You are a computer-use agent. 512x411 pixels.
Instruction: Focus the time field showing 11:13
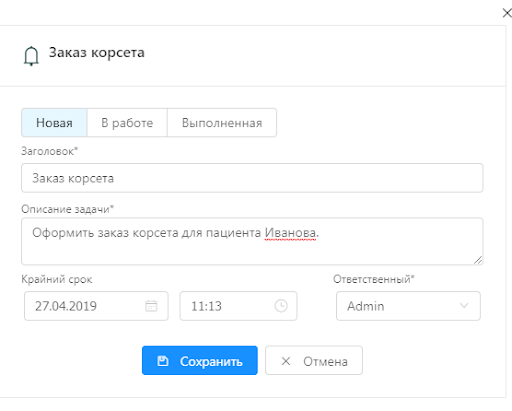tap(238, 306)
